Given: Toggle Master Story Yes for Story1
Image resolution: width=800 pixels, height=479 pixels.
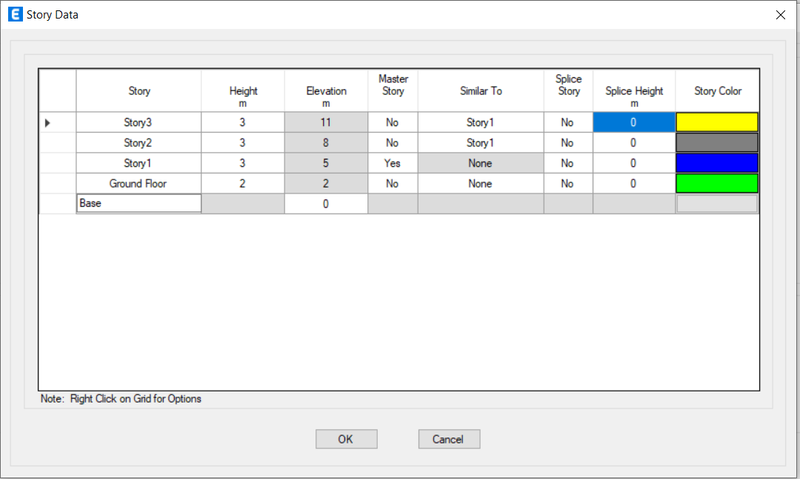Looking at the screenshot, I should point(393,163).
